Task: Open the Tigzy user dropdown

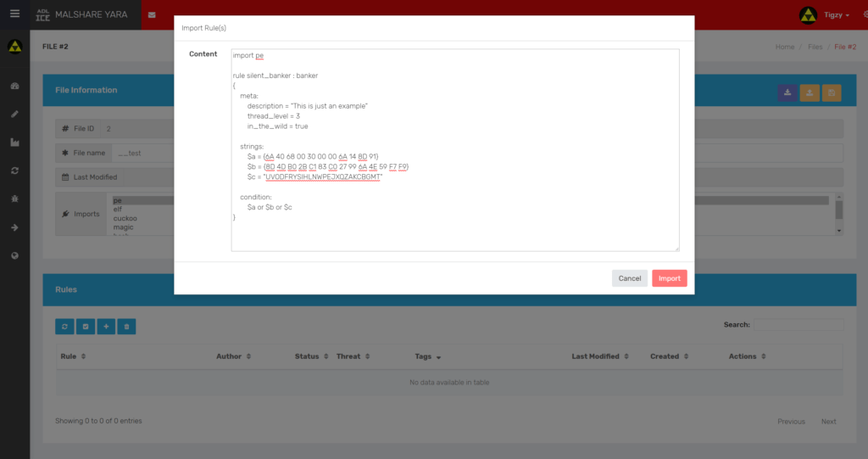Action: (x=821, y=15)
